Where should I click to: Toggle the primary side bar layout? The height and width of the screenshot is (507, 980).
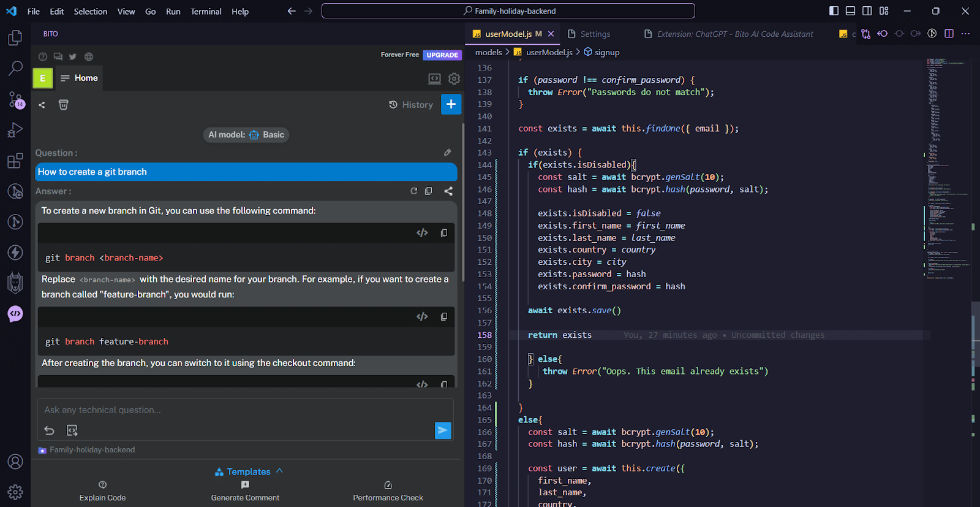[x=834, y=11]
